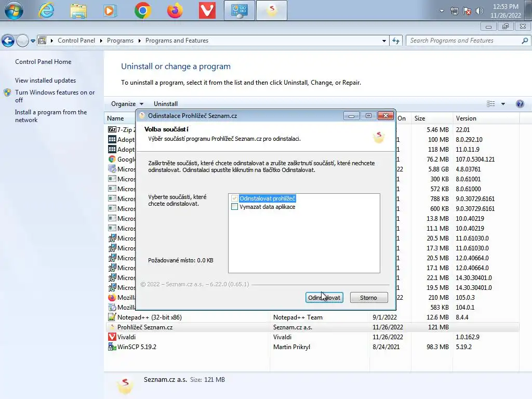Click the Control Panel breadcrumb
The width and height of the screenshot is (532, 399).
pyautogui.click(x=76, y=41)
